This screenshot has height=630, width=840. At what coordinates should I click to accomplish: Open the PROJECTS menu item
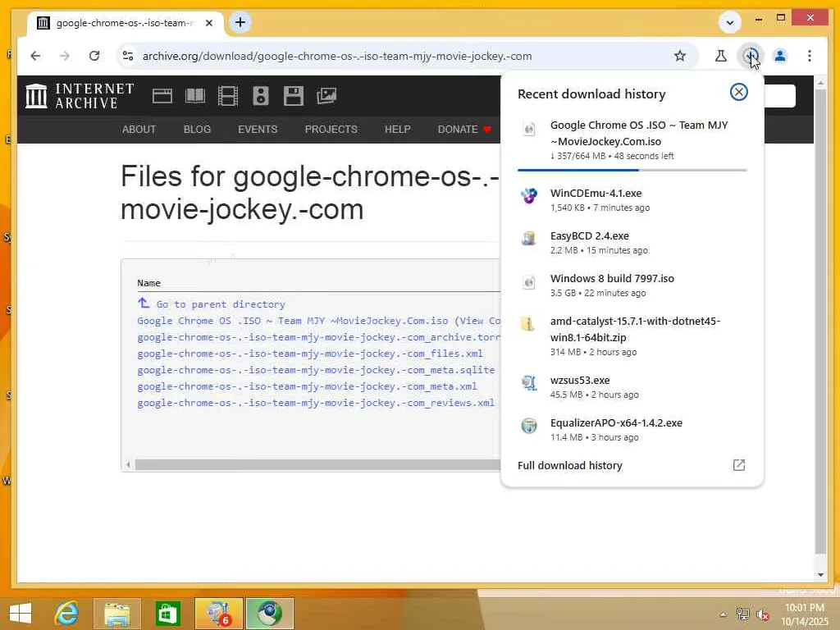coord(331,129)
